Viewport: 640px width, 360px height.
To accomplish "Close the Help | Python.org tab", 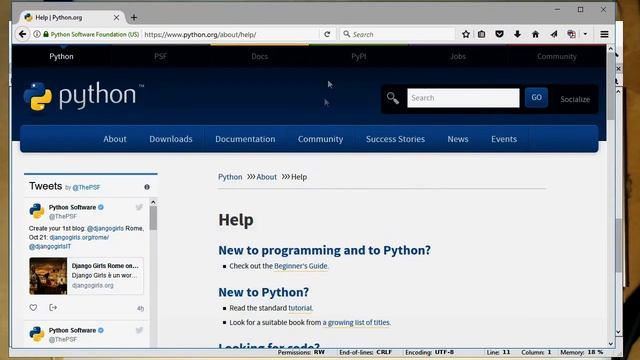I will coord(116,18).
